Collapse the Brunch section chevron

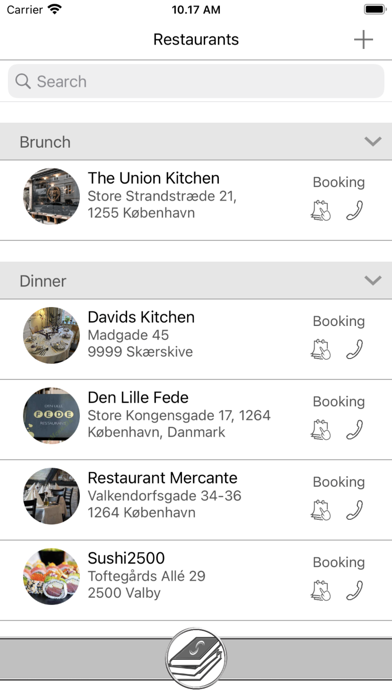[x=373, y=142]
